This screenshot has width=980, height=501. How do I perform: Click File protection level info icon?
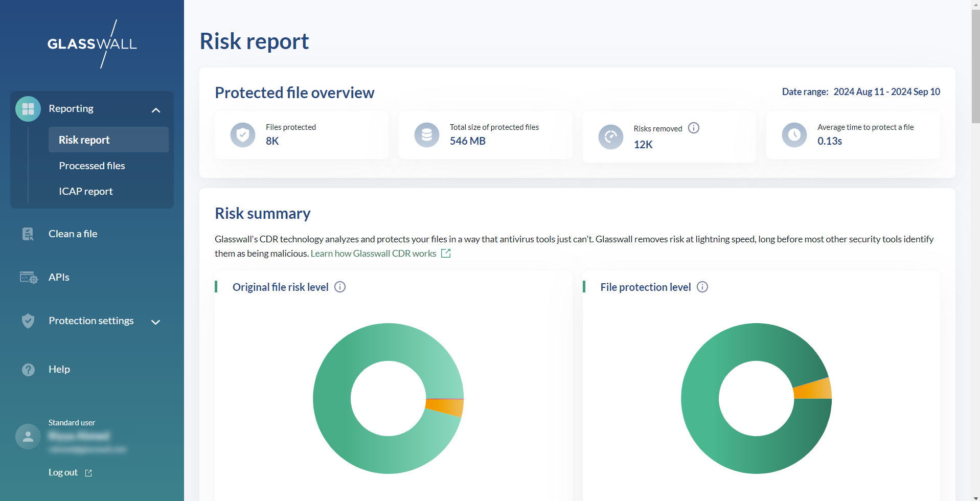702,287
